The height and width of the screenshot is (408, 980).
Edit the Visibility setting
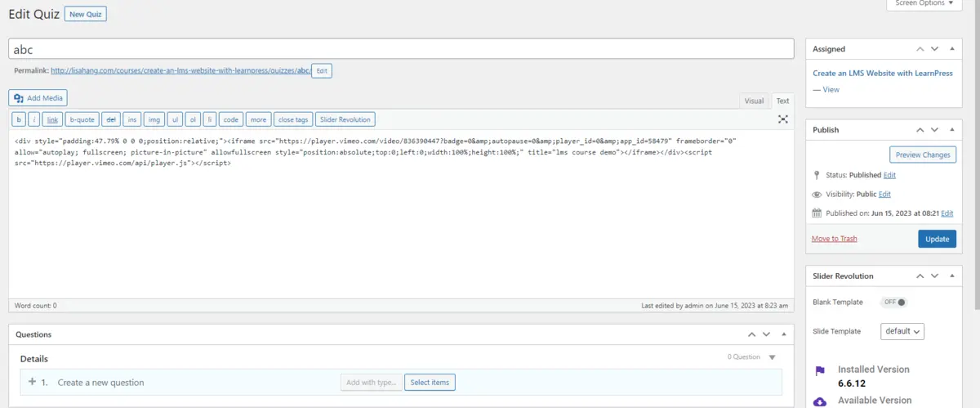point(884,195)
